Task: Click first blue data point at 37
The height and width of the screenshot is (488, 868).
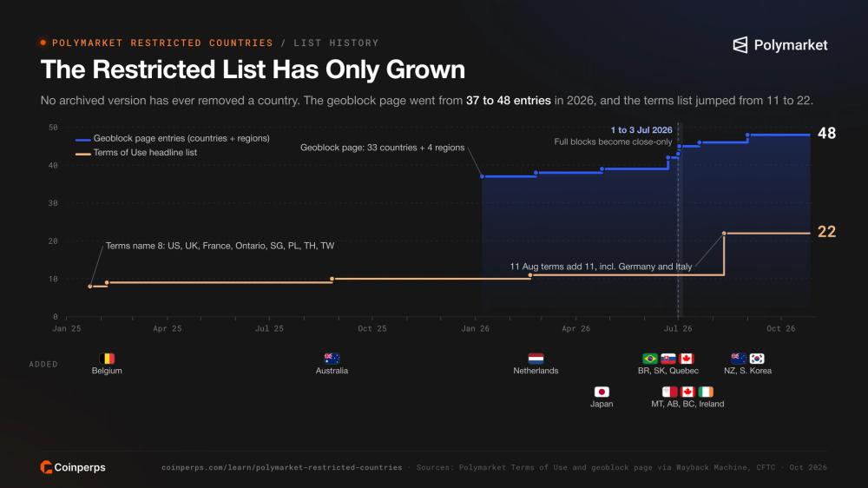Action: point(482,176)
